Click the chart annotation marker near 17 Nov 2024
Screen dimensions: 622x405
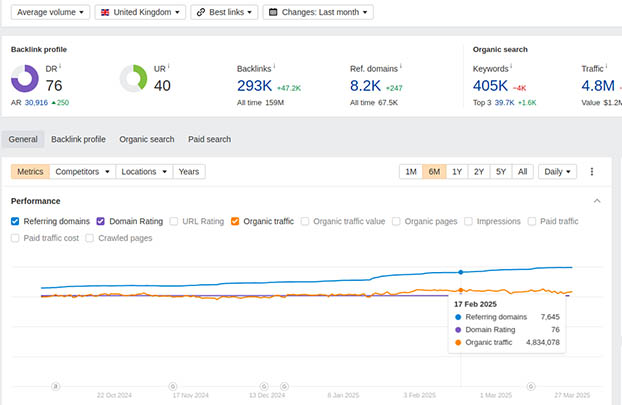tap(174, 385)
